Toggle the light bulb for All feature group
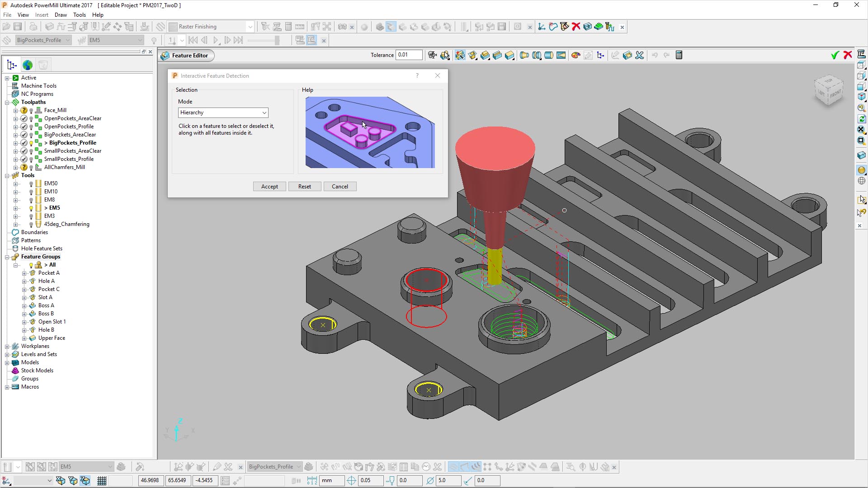868x488 pixels. [x=31, y=265]
